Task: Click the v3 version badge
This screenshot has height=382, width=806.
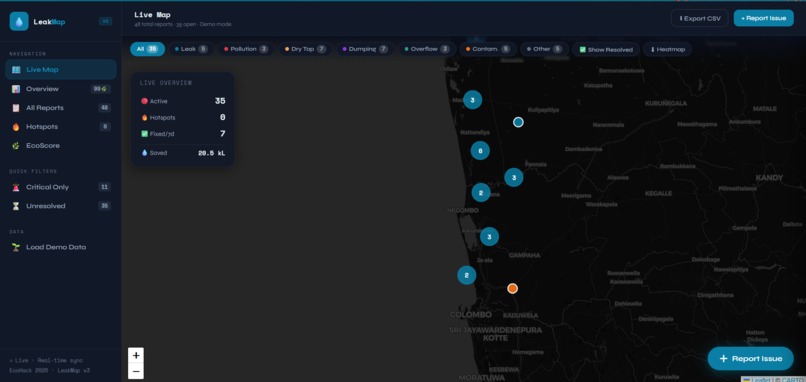Action: tap(105, 22)
